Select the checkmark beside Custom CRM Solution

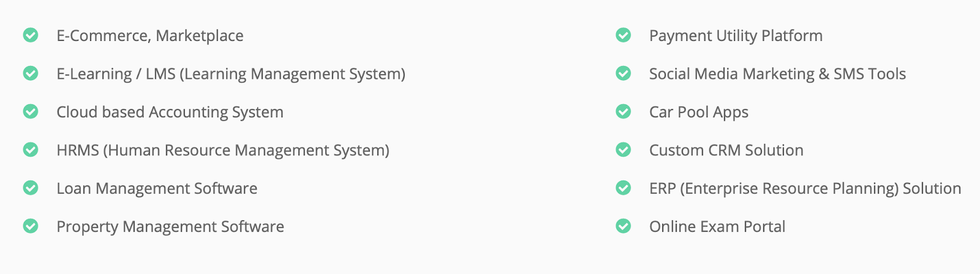[624, 150]
